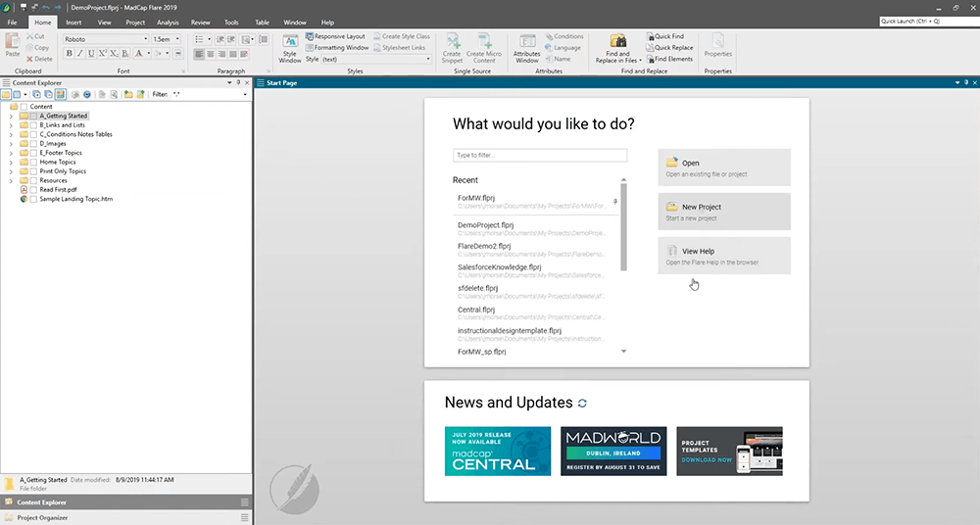Open the Formatting Window
The image size is (980, 525).
[x=337, y=47]
